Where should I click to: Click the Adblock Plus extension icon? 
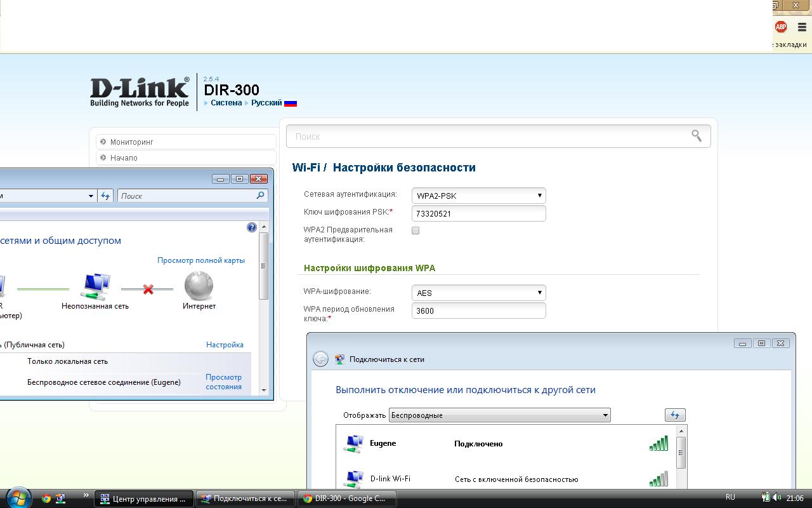pyautogui.click(x=781, y=27)
